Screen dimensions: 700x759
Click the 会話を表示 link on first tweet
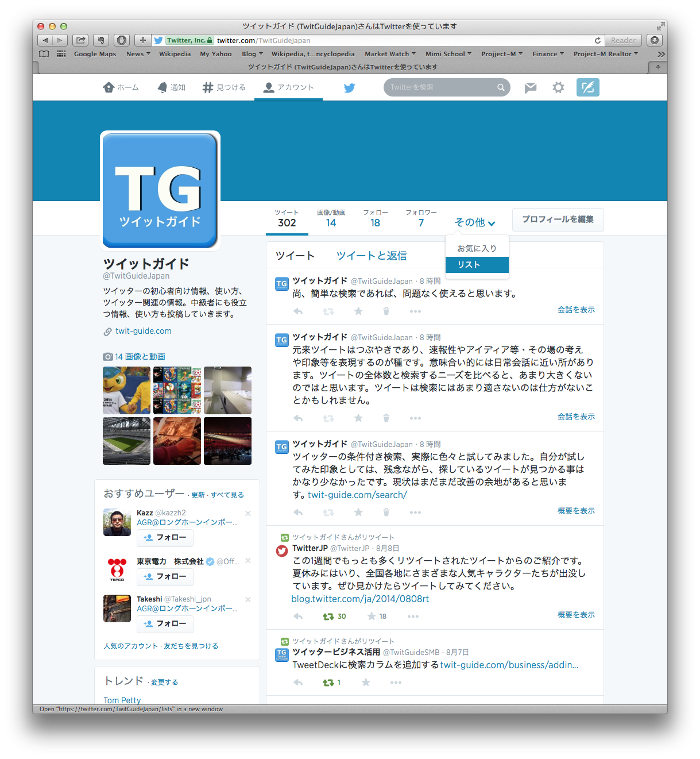[576, 310]
